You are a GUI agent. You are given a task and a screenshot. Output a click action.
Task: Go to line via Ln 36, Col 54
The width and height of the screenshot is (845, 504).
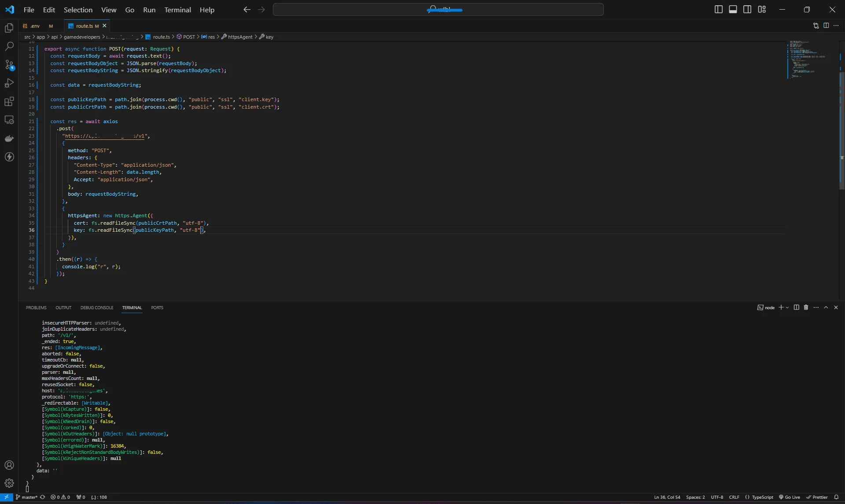pos(667,497)
